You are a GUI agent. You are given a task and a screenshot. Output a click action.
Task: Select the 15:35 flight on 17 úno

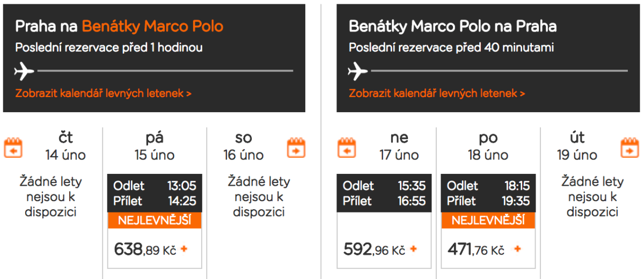tap(384, 193)
